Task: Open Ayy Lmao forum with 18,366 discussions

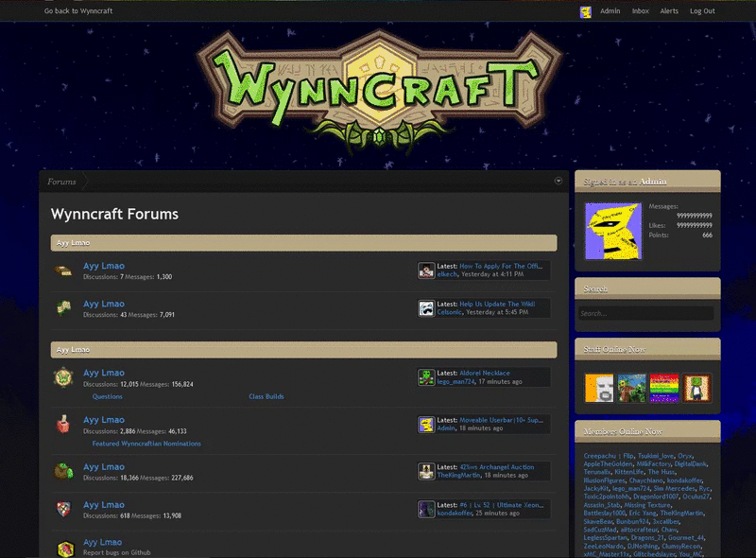Action: (104, 467)
